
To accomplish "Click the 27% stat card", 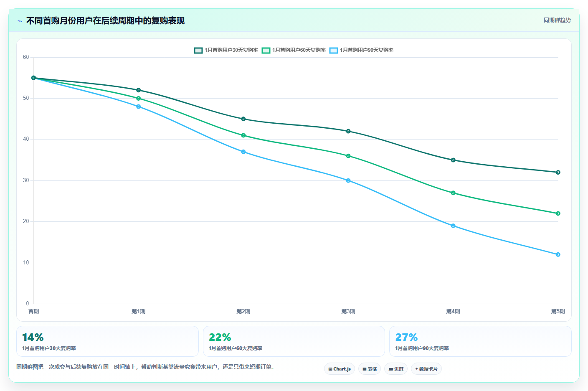I will [x=480, y=341].
